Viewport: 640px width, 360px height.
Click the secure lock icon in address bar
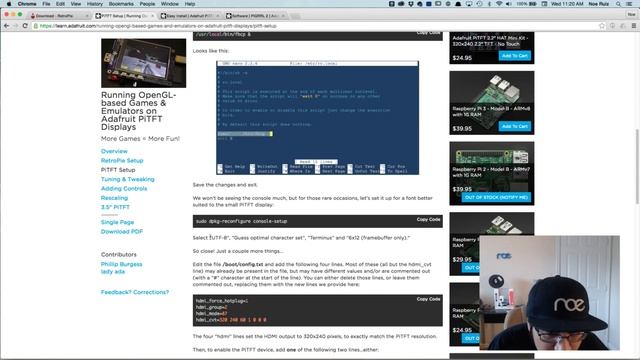click(x=36, y=26)
